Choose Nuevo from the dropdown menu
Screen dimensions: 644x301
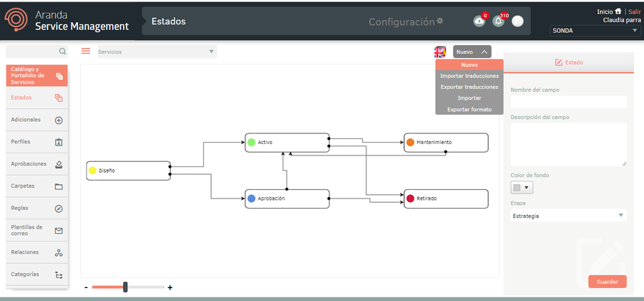click(469, 65)
